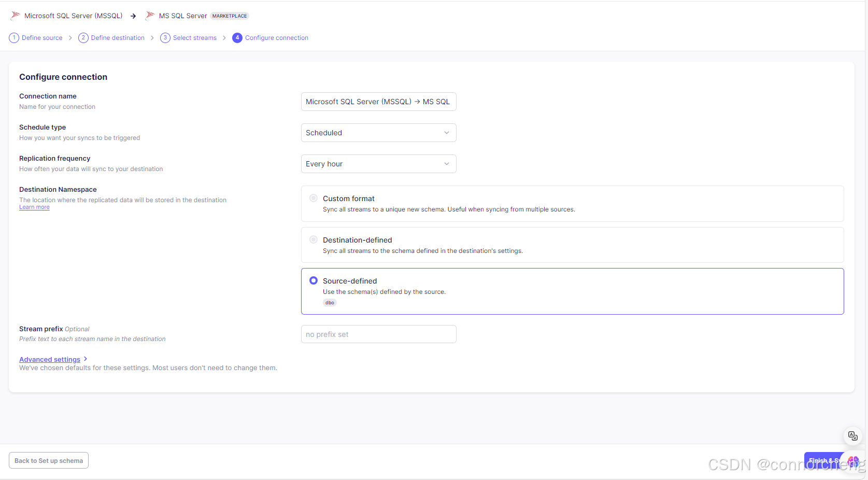Click the Connection name input field
868x480 pixels.
379,102
